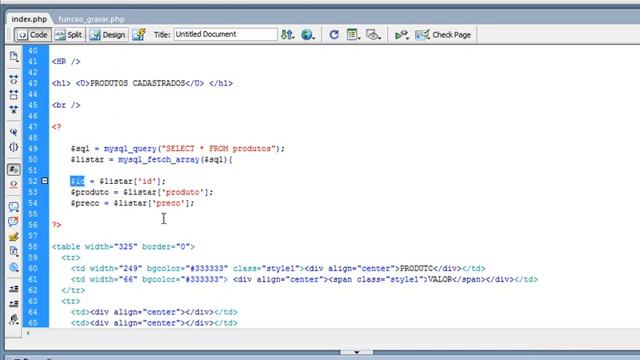Click the $preco variable on line 54
This screenshot has height=360, width=640.
(x=85, y=203)
